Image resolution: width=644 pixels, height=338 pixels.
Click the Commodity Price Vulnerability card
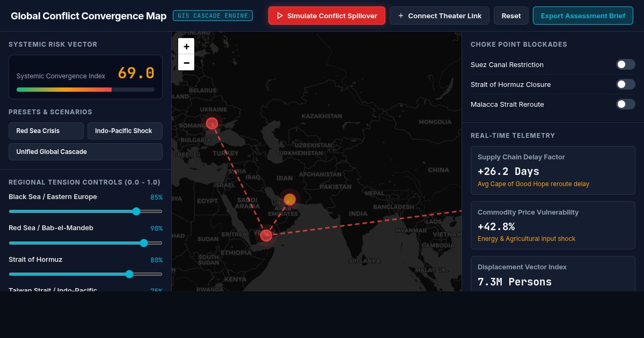553,225
